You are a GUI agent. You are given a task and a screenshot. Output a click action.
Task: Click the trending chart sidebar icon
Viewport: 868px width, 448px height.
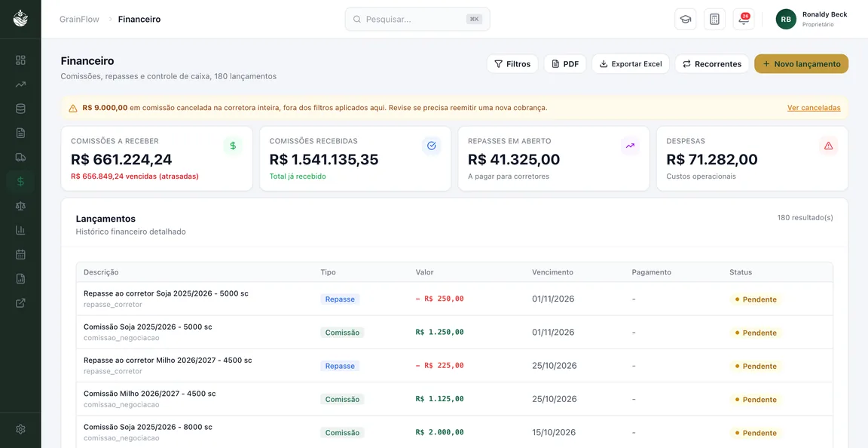pos(20,84)
